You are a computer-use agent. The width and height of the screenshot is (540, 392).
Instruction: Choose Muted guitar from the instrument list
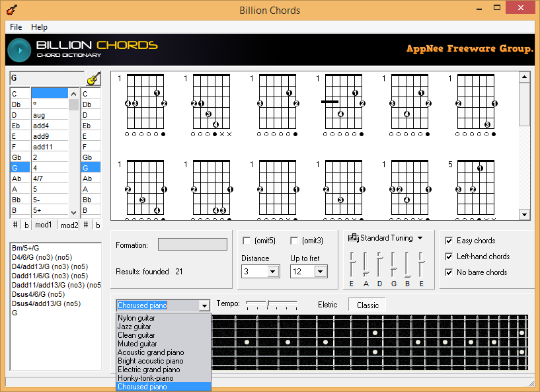(x=163, y=344)
